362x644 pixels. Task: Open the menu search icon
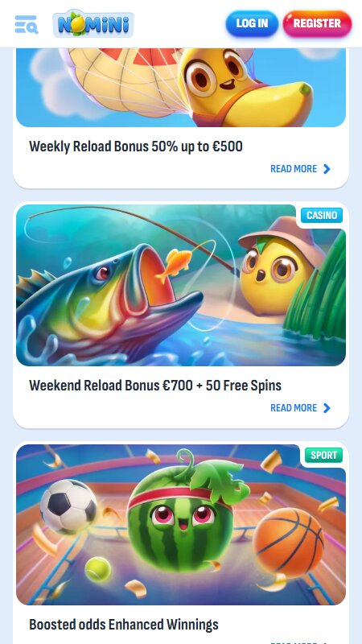[x=27, y=24]
